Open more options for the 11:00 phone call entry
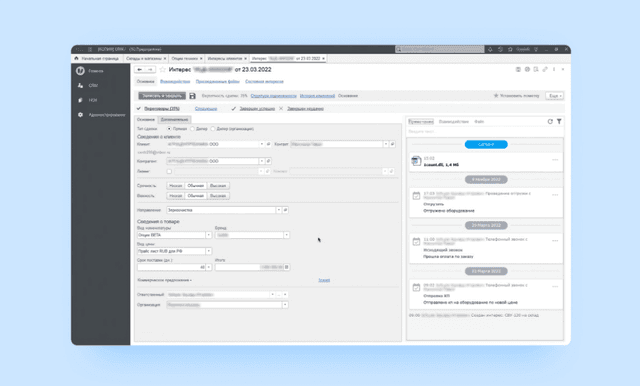The image size is (640, 386). [x=555, y=241]
